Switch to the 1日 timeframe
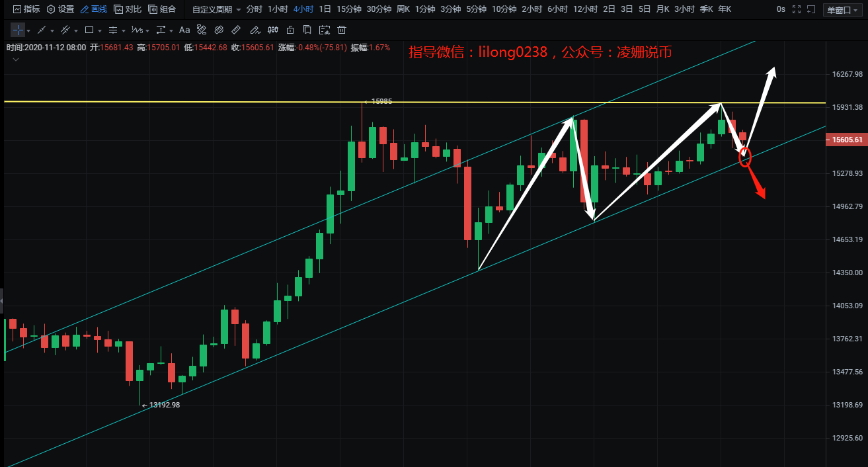Image resolution: width=868 pixels, height=467 pixels. [325, 9]
